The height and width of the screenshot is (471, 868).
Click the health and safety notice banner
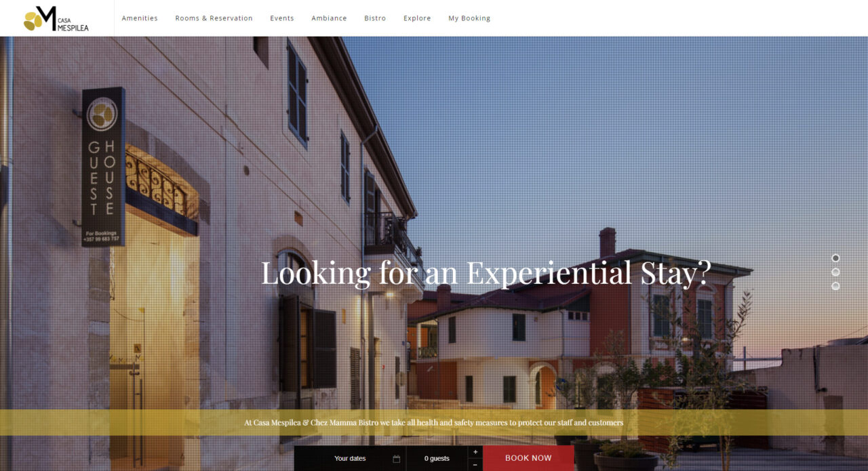(434, 422)
